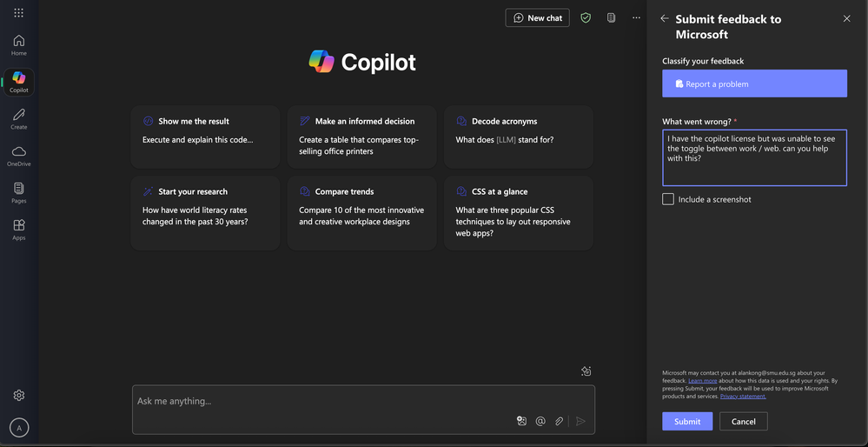Close the Submit feedback panel
The height and width of the screenshot is (447, 868).
pyautogui.click(x=846, y=18)
